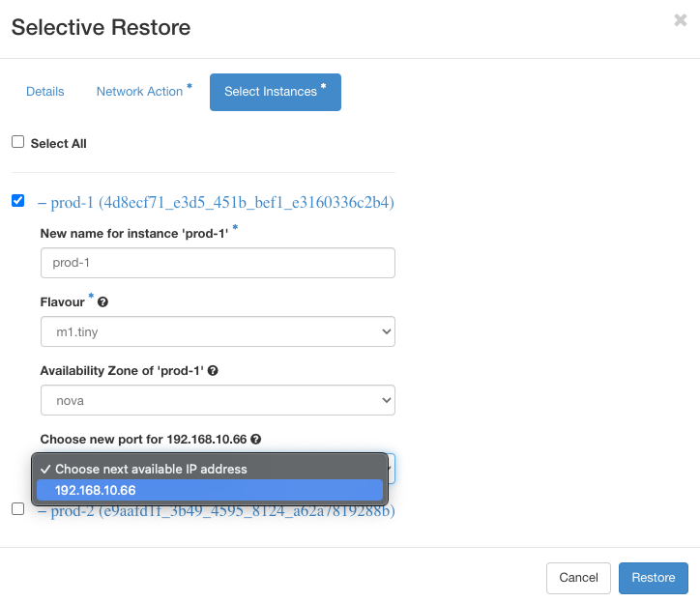This screenshot has width=700, height=602.
Task: Switch to the Details tab
Action: [x=45, y=92]
